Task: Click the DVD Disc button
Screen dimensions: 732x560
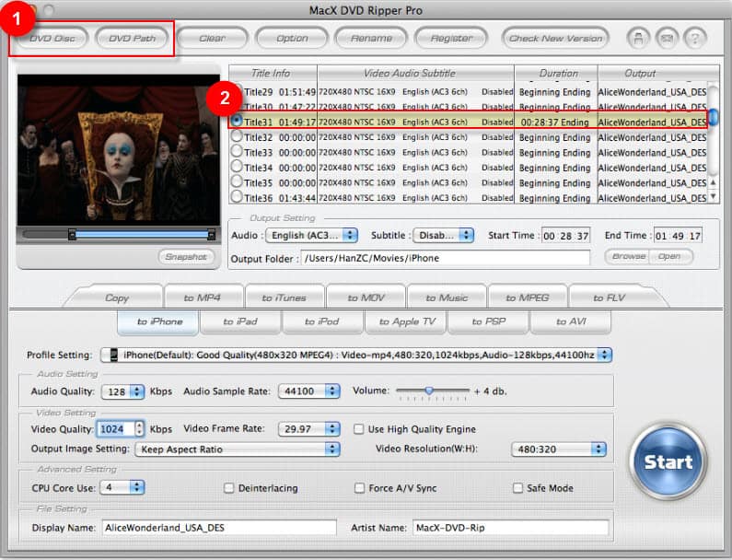Action: 52,39
